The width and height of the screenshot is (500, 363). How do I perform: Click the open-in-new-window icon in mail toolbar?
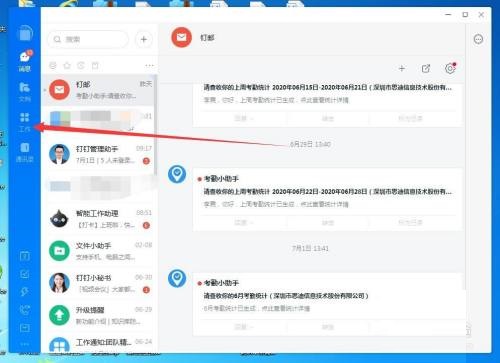426,69
